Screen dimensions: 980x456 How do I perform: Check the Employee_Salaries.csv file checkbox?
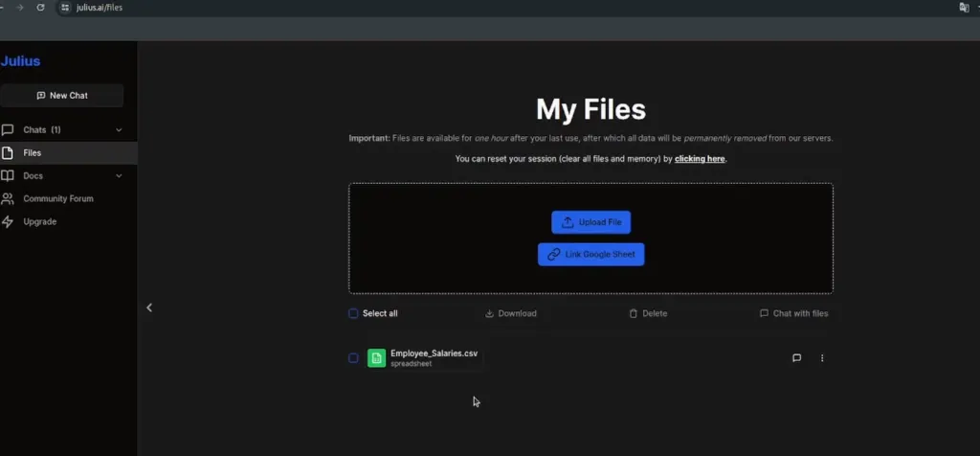(353, 358)
